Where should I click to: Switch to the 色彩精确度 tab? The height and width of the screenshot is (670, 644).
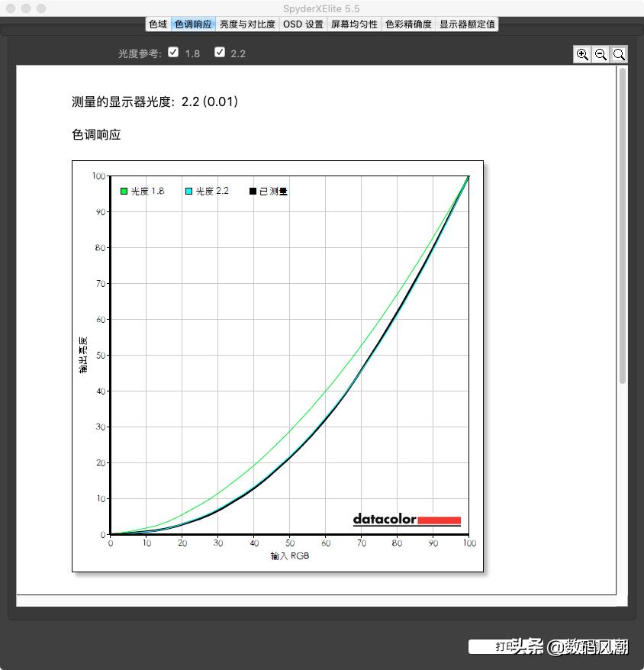tap(407, 24)
